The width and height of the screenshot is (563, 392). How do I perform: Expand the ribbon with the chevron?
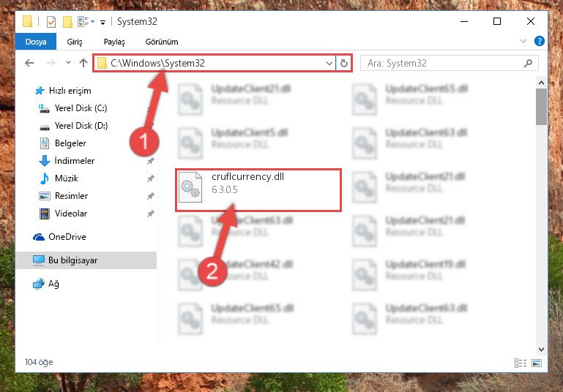(x=523, y=41)
